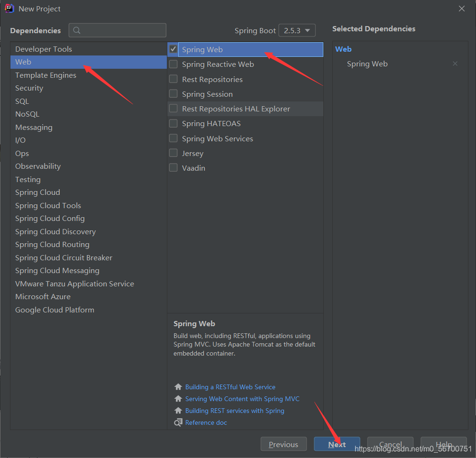Screen dimensions: 476x458
Task: Check Rest Repositories HAL Explorer checkbox
Action: (x=174, y=109)
